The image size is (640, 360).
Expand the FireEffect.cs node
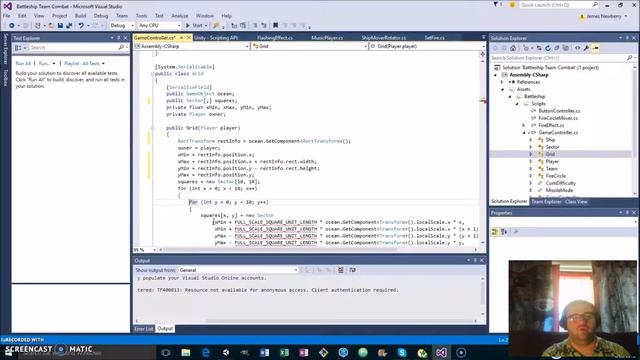[524, 125]
